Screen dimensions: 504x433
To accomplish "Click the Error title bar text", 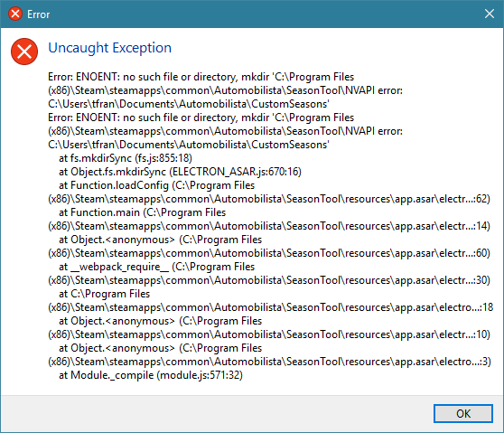I will pos(38,14).
